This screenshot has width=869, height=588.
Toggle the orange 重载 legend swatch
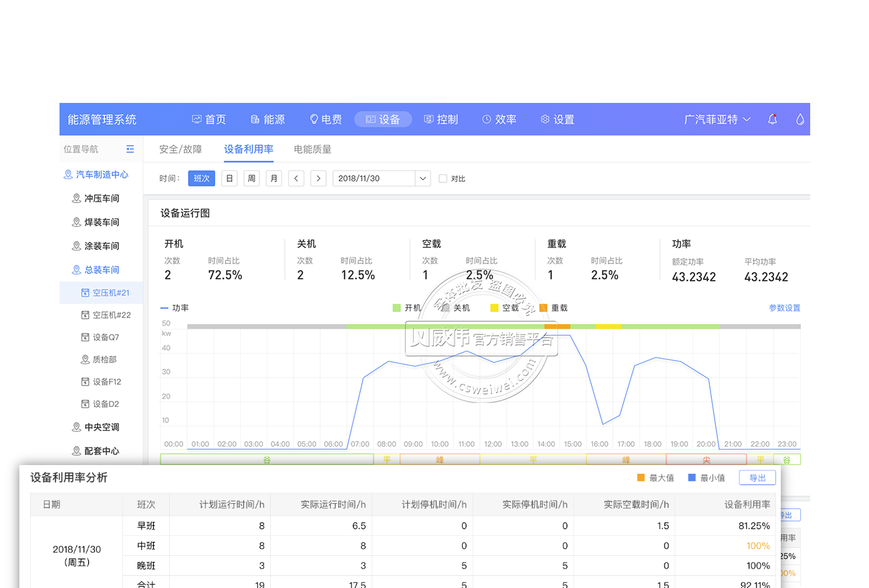[x=543, y=308]
